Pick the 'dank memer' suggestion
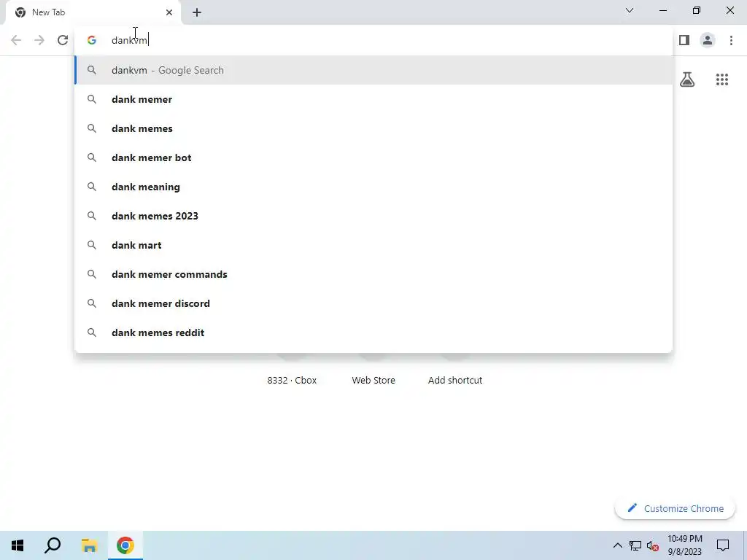The height and width of the screenshot is (560, 747). click(x=373, y=99)
